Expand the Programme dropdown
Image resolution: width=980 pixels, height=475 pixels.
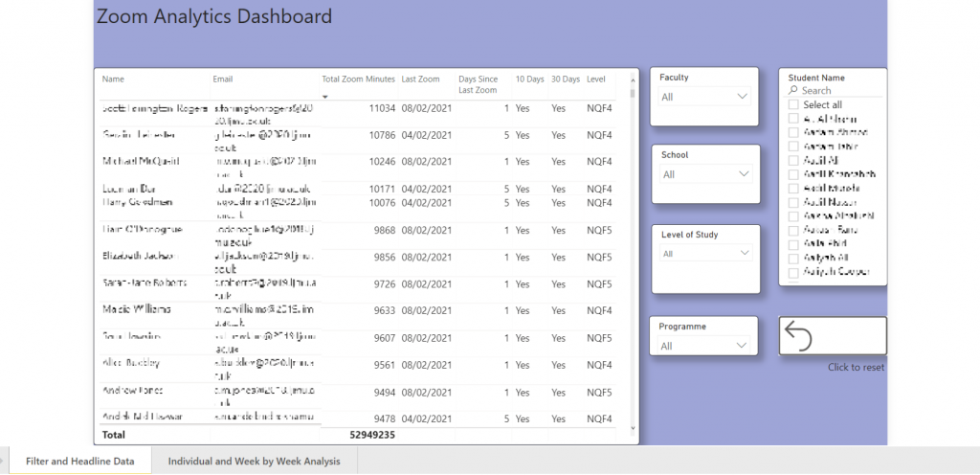click(703, 346)
